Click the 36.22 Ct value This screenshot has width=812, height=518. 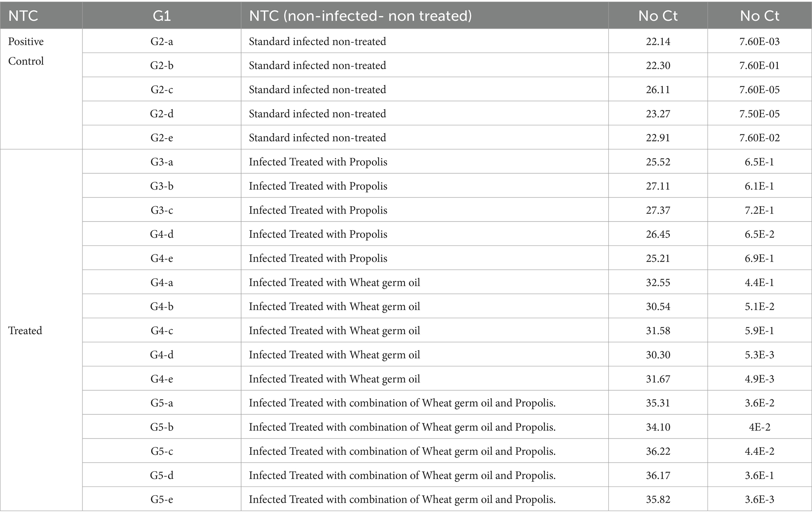658,451
